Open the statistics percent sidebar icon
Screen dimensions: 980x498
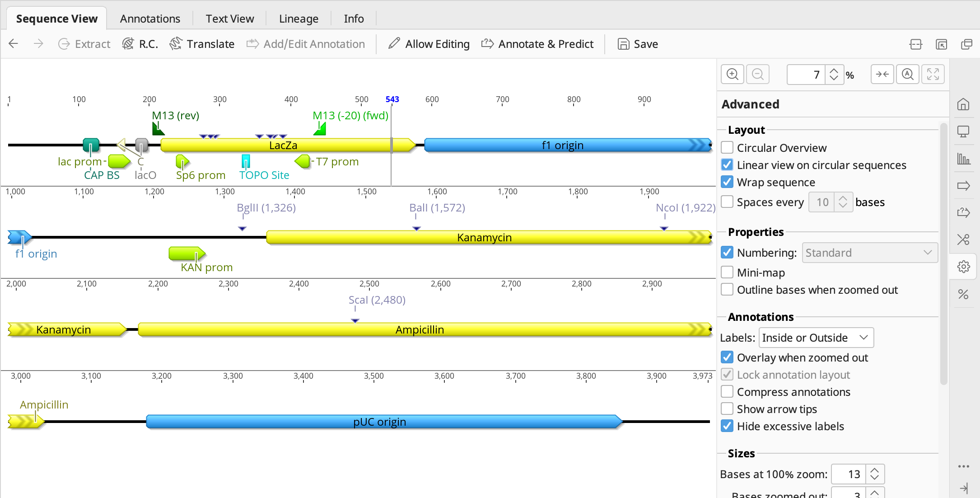coord(963,294)
